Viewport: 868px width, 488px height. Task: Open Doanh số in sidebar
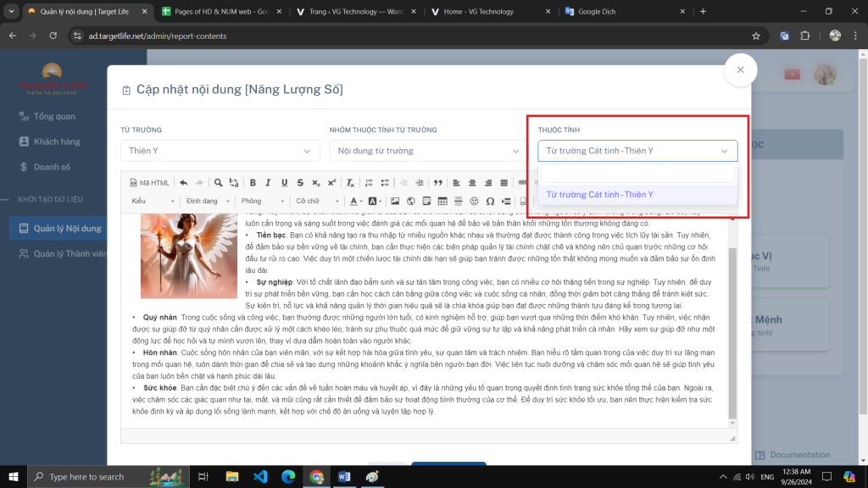point(52,167)
